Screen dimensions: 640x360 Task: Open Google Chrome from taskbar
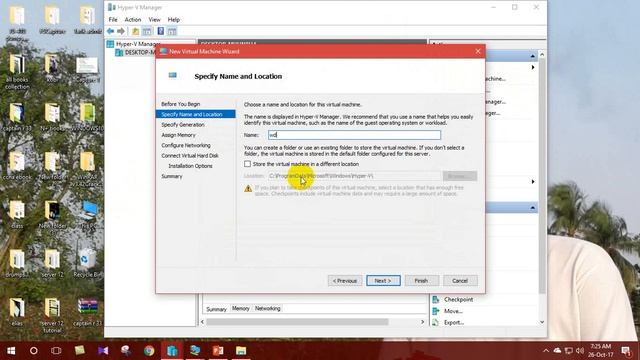[149, 351]
